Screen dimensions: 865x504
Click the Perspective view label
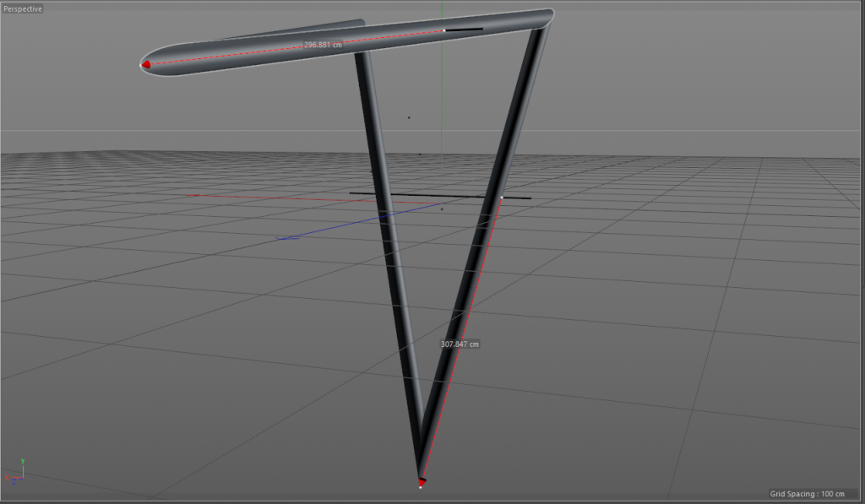click(x=23, y=9)
